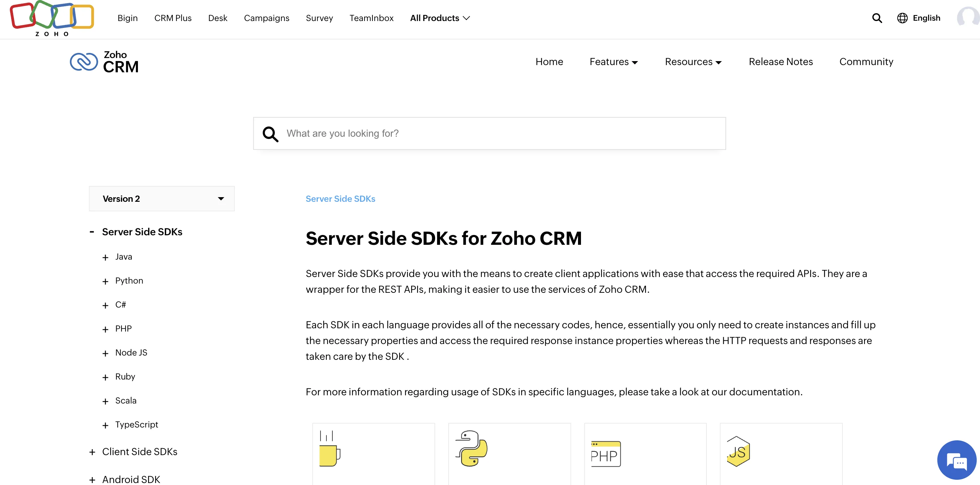Click the Server Side SDKs breadcrumb link
Viewport: 980px width, 485px height.
pyautogui.click(x=341, y=199)
